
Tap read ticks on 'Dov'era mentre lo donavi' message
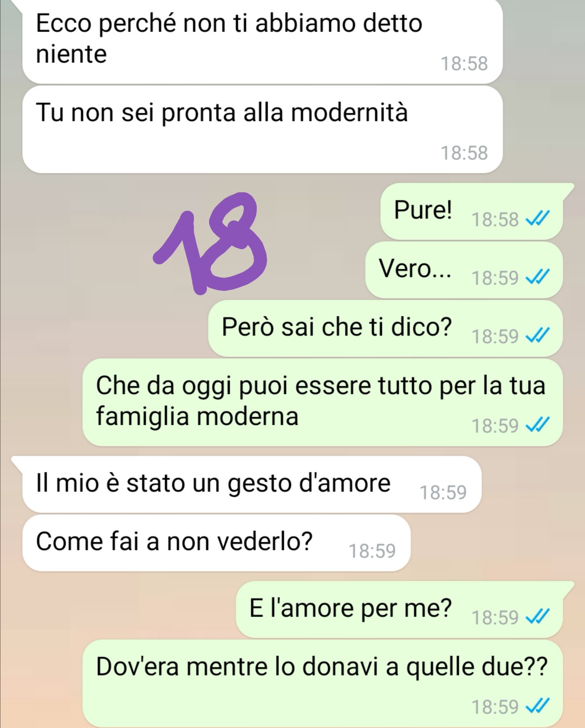click(538, 706)
